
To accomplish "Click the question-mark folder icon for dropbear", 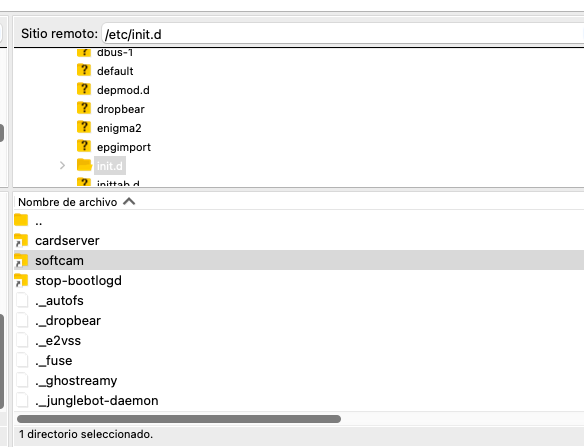I will pos(84,108).
